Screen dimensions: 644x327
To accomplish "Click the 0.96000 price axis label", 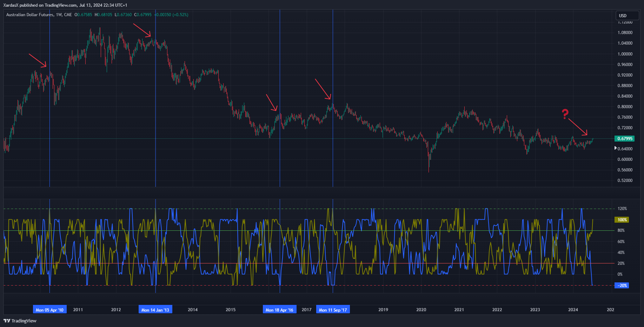I will tap(625, 65).
